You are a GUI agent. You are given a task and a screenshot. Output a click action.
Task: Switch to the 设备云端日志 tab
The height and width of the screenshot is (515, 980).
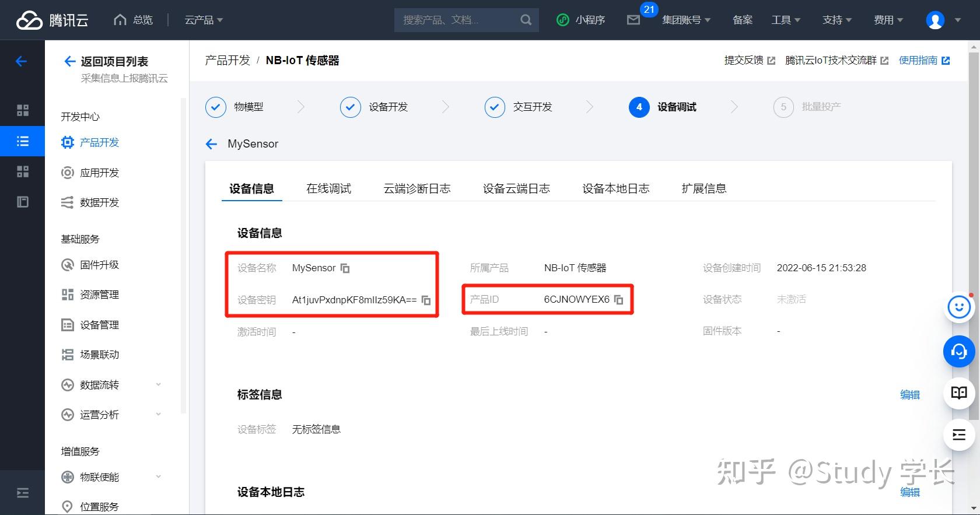[516, 188]
